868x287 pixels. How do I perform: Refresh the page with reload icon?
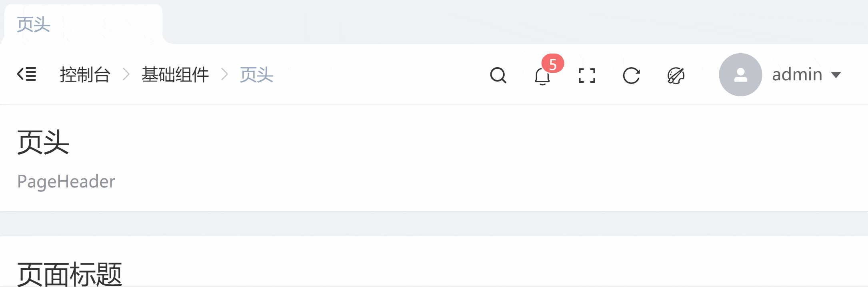631,75
